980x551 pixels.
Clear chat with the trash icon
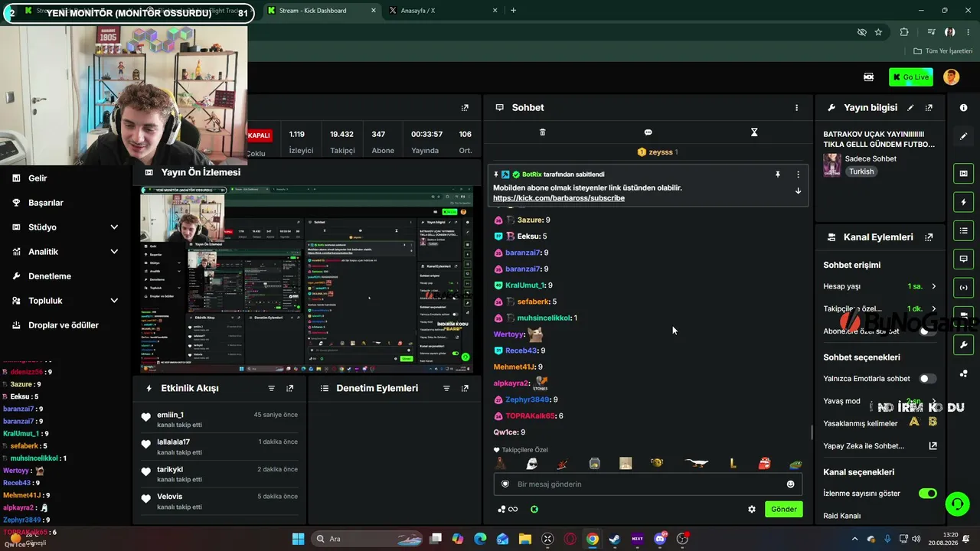pos(542,132)
